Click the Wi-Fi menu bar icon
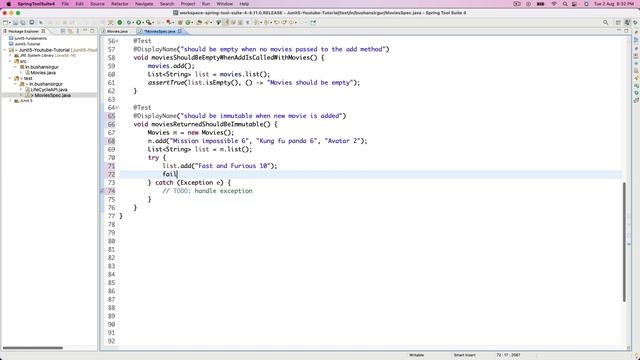The image size is (640, 360). pos(554,4)
